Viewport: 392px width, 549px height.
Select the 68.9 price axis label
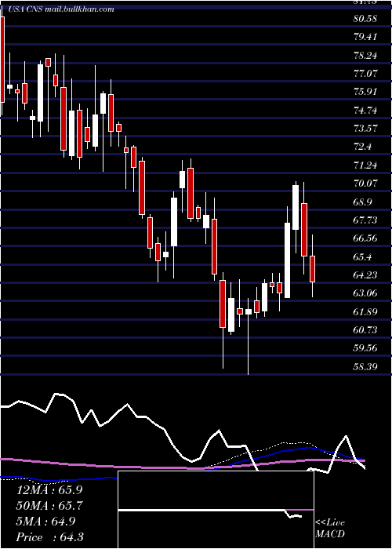(x=362, y=202)
